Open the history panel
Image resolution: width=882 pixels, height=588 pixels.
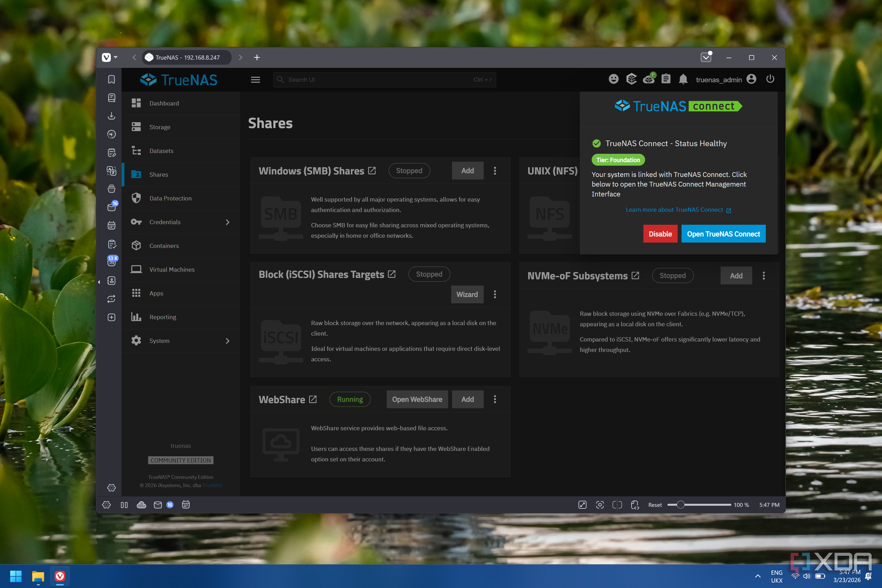pos(111,134)
